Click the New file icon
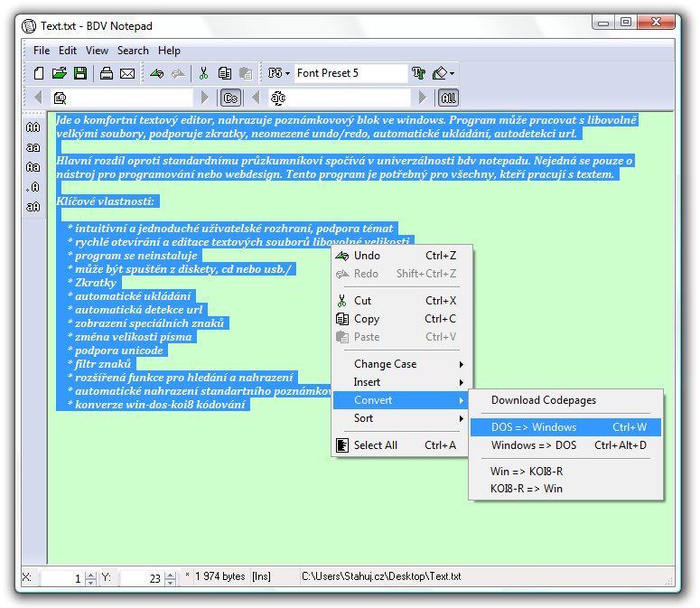Viewport: 700px width, 608px height. 39,73
